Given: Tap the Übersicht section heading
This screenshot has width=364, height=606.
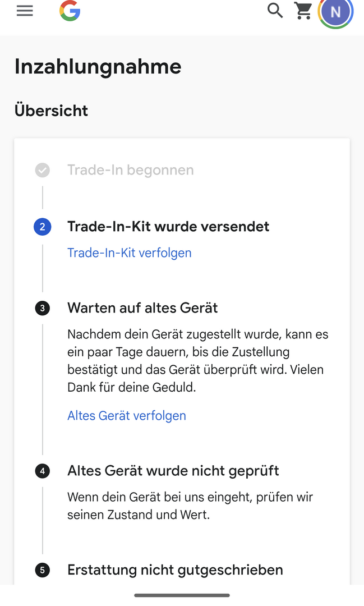Looking at the screenshot, I should tap(51, 111).
